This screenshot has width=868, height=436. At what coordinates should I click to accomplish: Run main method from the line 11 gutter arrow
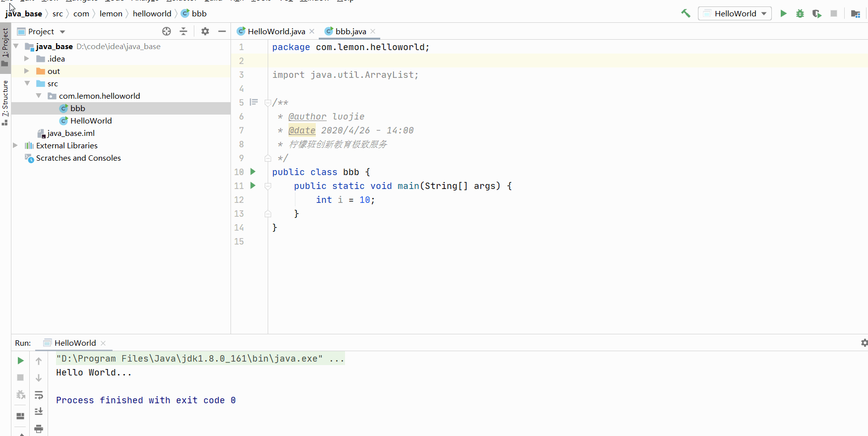(253, 186)
